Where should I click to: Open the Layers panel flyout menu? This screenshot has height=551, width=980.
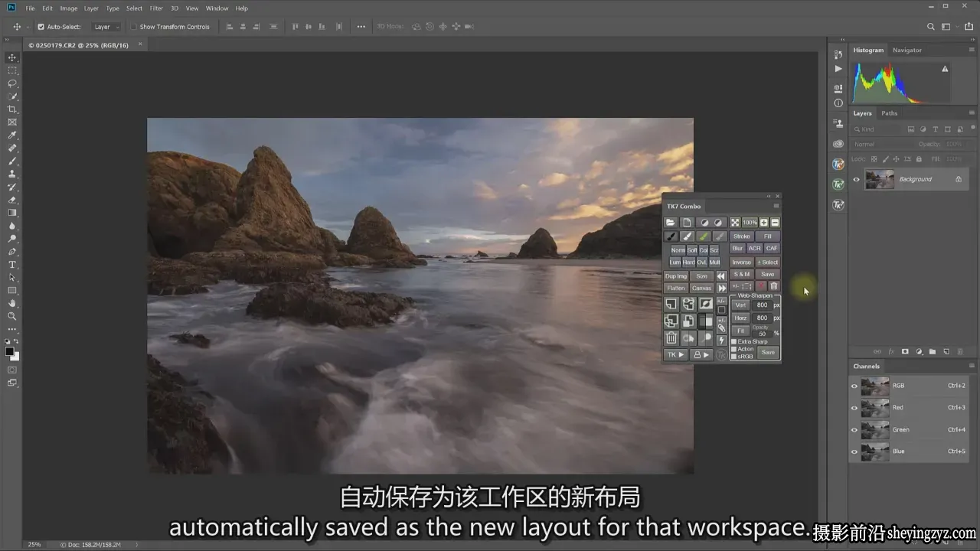[972, 113]
